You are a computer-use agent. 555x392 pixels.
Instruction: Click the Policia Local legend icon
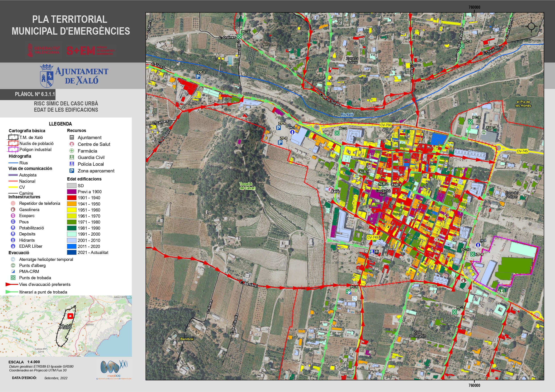(x=72, y=164)
